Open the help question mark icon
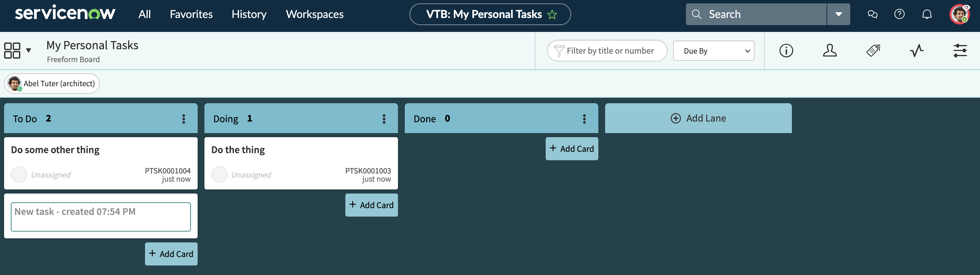Screen dimensions: 980x275 [899, 15]
